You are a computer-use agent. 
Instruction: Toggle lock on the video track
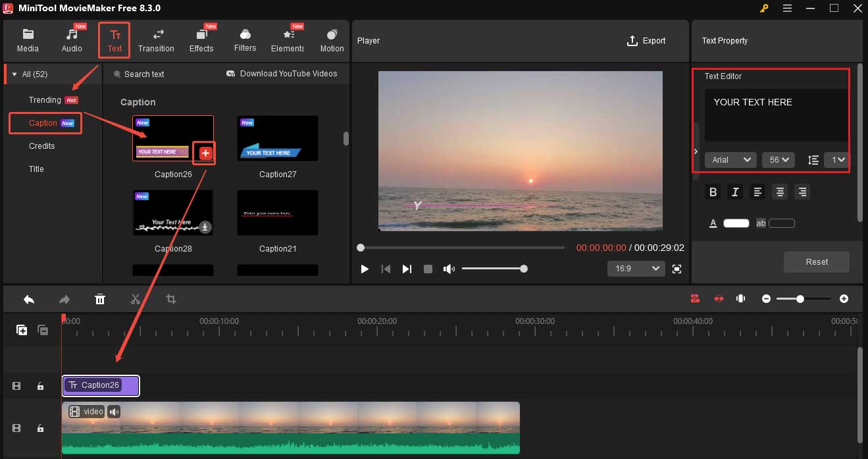click(40, 429)
